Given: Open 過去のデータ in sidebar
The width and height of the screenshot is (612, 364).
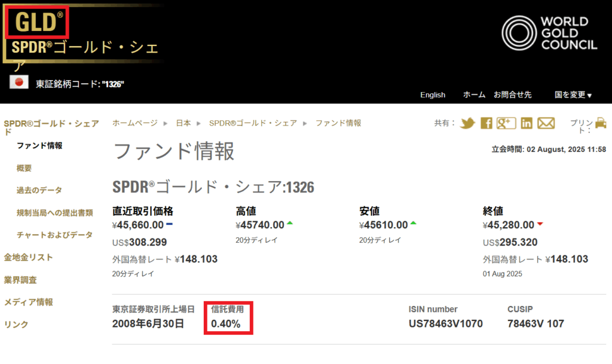Looking at the screenshot, I should click(39, 191).
